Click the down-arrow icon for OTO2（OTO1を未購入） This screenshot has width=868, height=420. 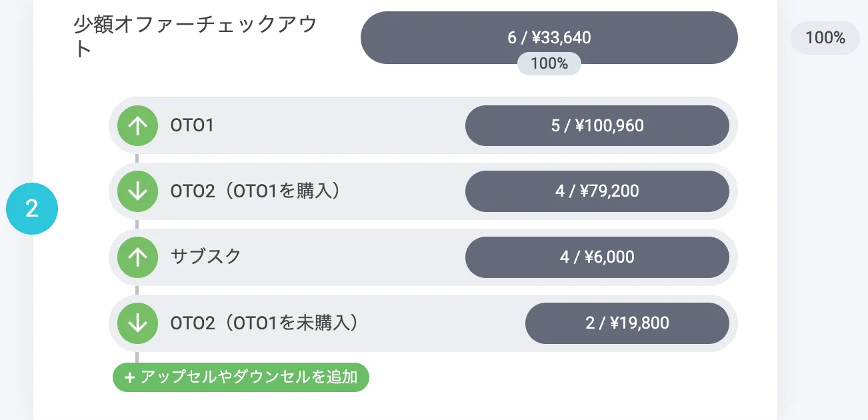pos(137,323)
